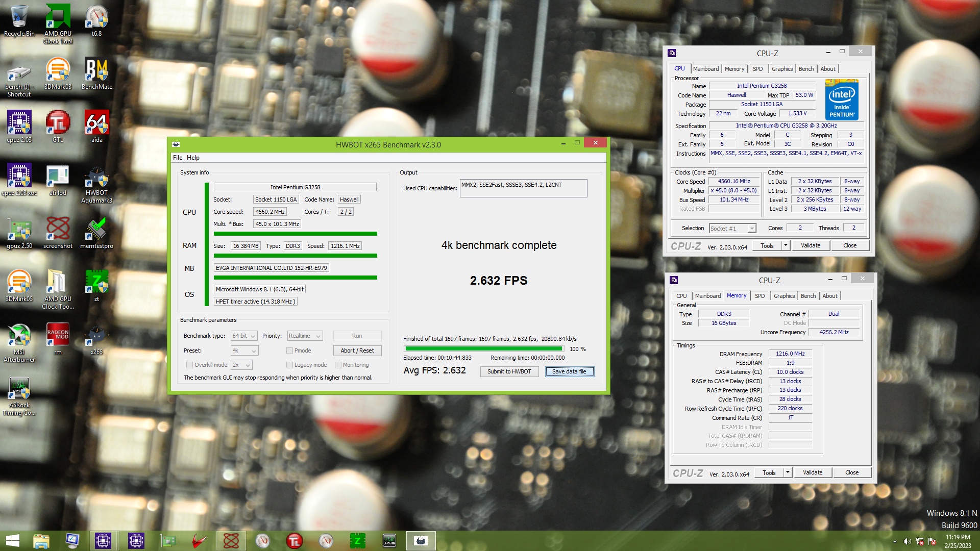This screenshot has height=551, width=980.
Task: Click the volume icon in system tray
Action: tap(907, 541)
